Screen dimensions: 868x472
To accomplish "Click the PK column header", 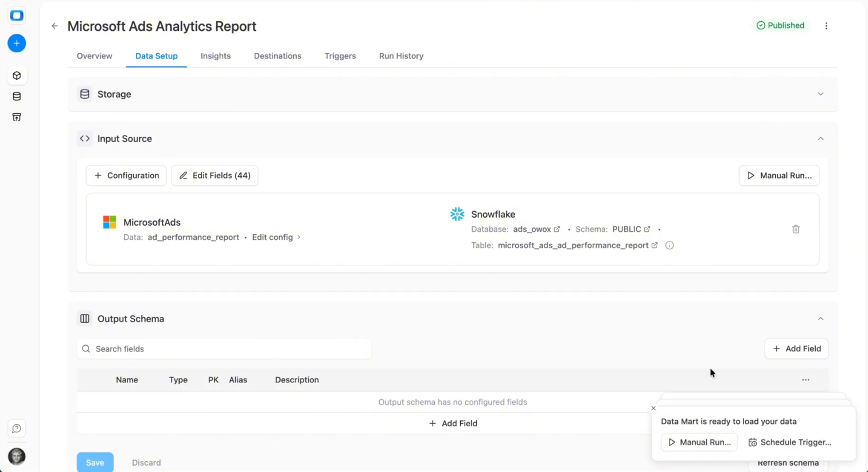I will click(213, 380).
